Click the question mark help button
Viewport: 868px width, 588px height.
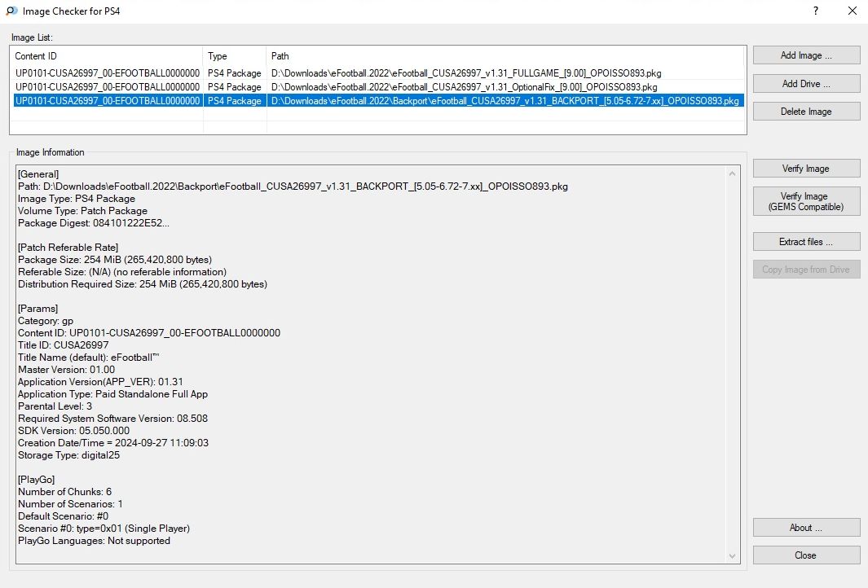[x=816, y=11]
